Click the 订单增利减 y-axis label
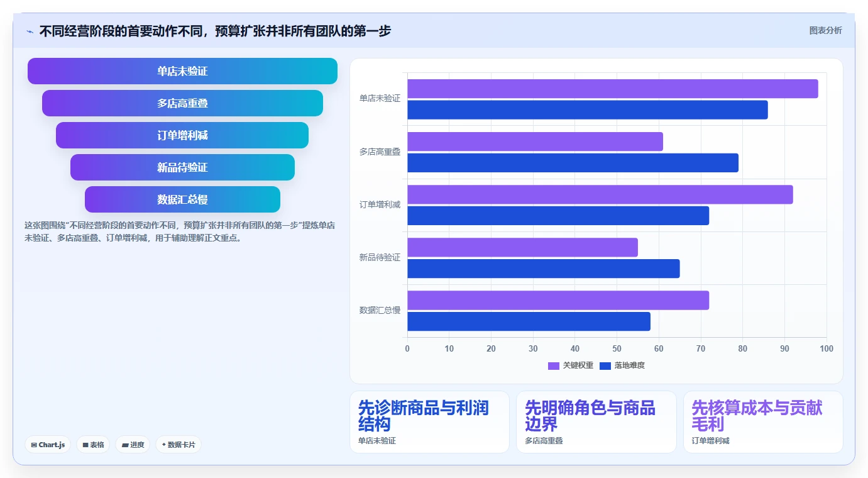This screenshot has width=868, height=478. [x=380, y=204]
